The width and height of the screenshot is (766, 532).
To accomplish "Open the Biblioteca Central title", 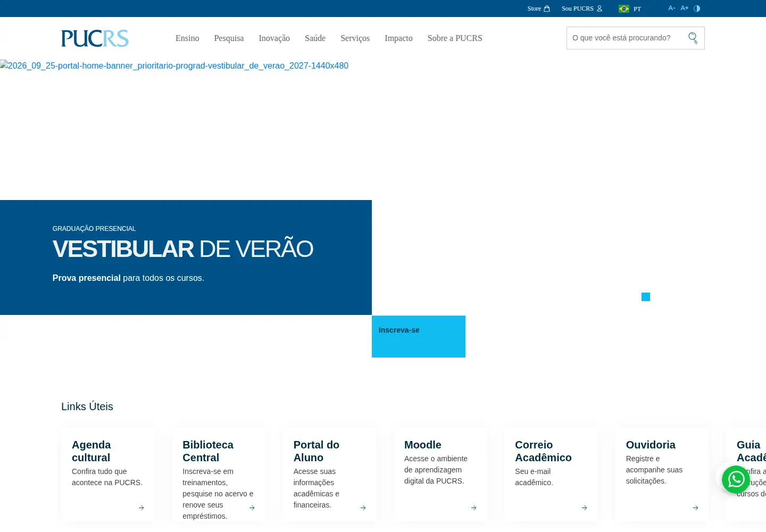I will (208, 451).
